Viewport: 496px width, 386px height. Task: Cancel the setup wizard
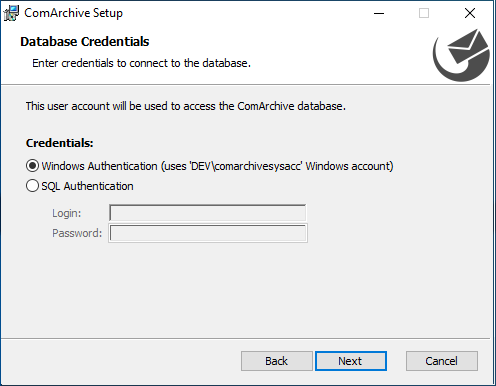coord(442,361)
